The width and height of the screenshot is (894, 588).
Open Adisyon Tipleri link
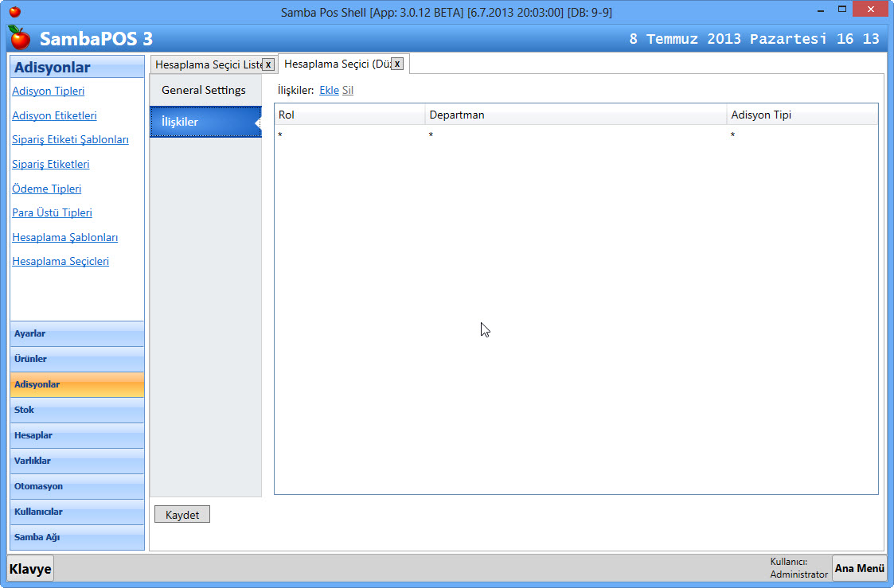click(49, 92)
